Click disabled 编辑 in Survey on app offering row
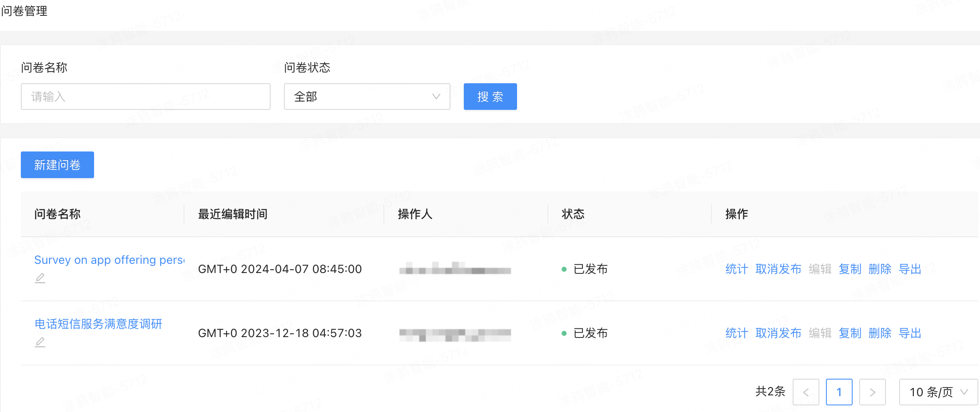Viewport: 980px width, 412px height. point(820,269)
